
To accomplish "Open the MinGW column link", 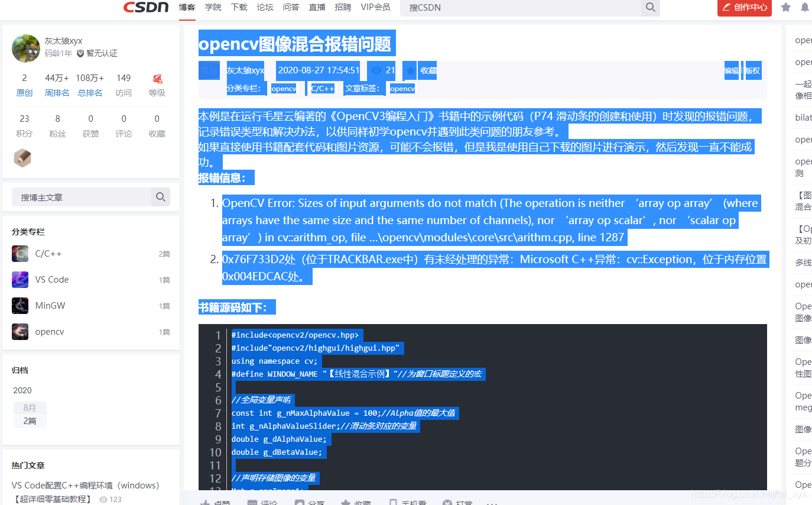I will click(x=50, y=306).
